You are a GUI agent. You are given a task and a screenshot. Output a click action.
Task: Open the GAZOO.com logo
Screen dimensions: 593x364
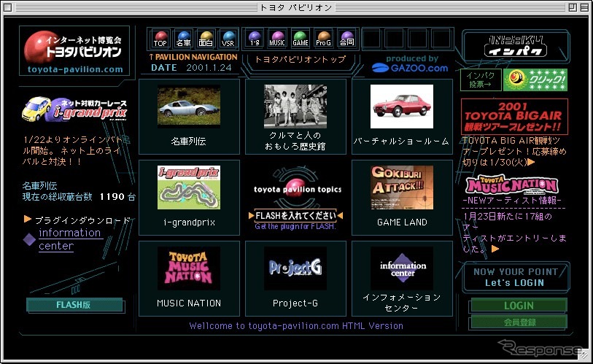click(x=410, y=68)
